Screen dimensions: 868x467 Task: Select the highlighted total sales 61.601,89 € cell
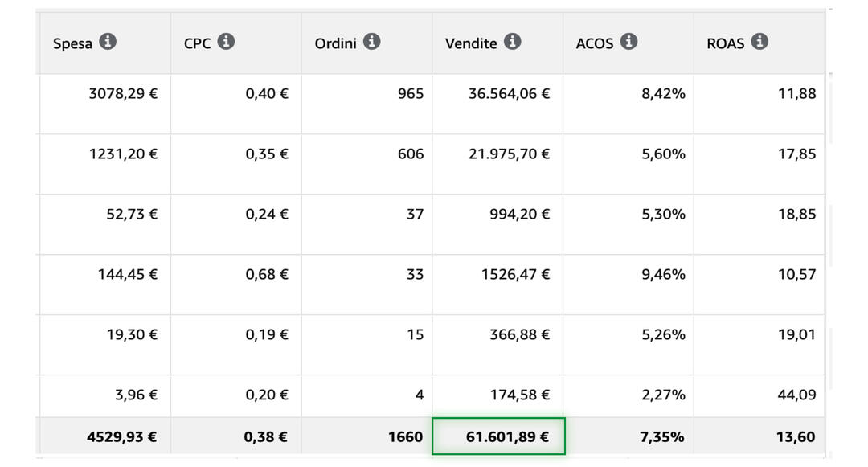pos(498,436)
